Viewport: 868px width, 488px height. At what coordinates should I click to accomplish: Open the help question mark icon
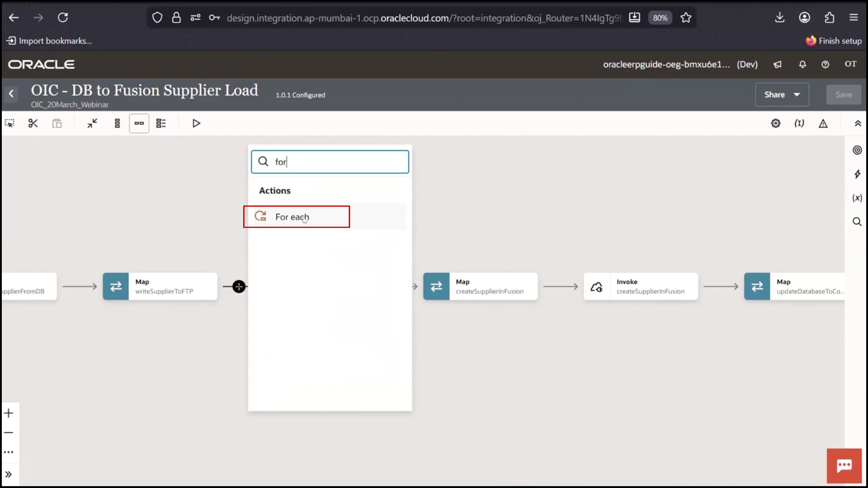click(825, 64)
